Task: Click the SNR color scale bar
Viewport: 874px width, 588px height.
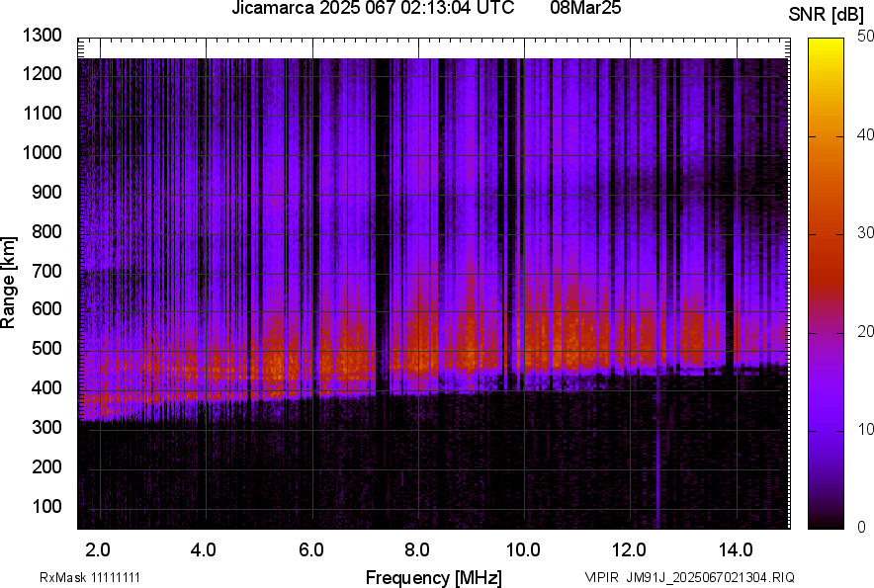Action: (827, 284)
